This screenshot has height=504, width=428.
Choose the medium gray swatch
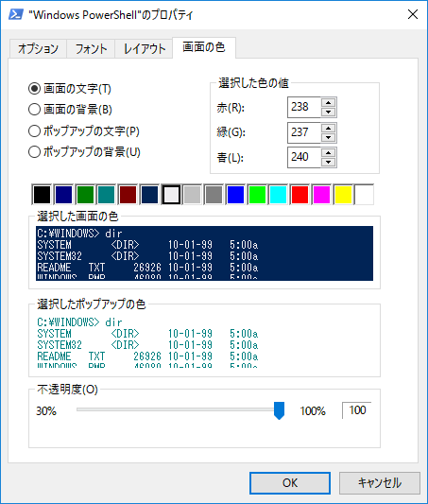pyautogui.click(x=214, y=195)
